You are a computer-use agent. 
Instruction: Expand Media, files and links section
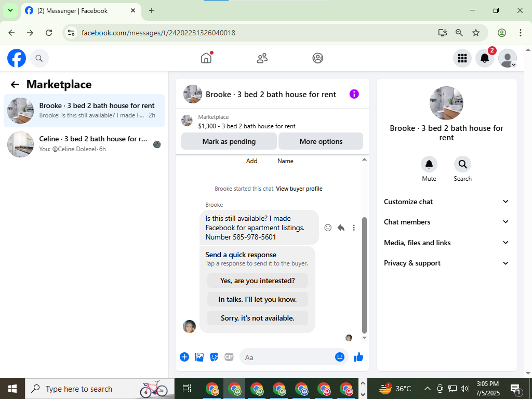tap(446, 243)
